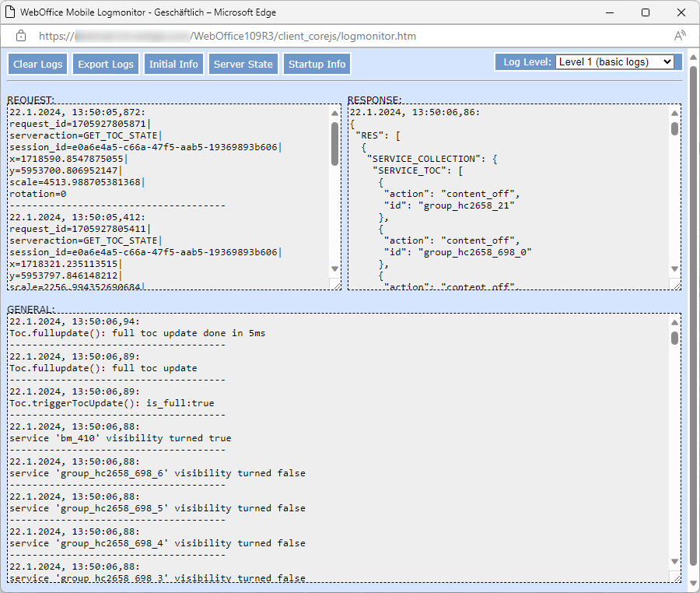Image resolution: width=700 pixels, height=593 pixels.
Task: Show Initial Info
Action: pyautogui.click(x=173, y=64)
